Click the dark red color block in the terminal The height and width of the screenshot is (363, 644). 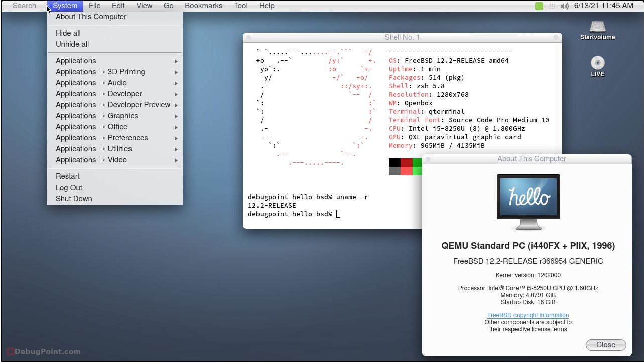[407, 162]
